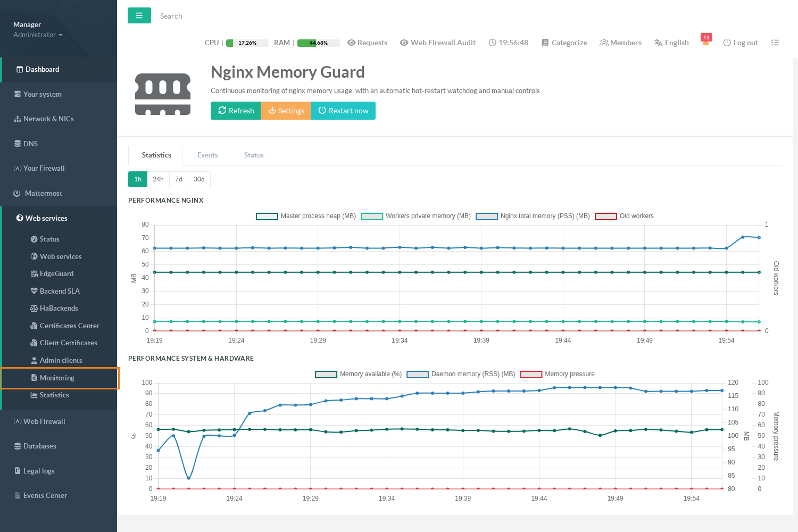The image size is (798, 532).
Task: Click last Nginx total memory data point
Action: pos(759,238)
